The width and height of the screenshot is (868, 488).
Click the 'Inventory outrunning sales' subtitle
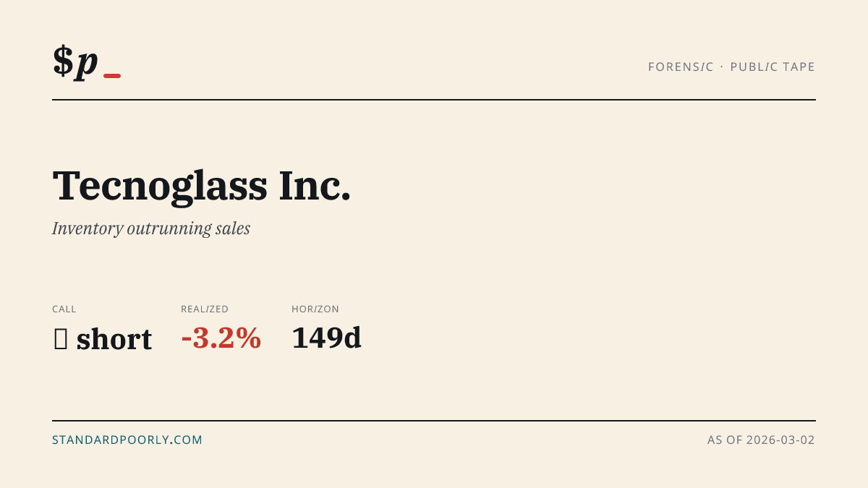click(x=151, y=228)
